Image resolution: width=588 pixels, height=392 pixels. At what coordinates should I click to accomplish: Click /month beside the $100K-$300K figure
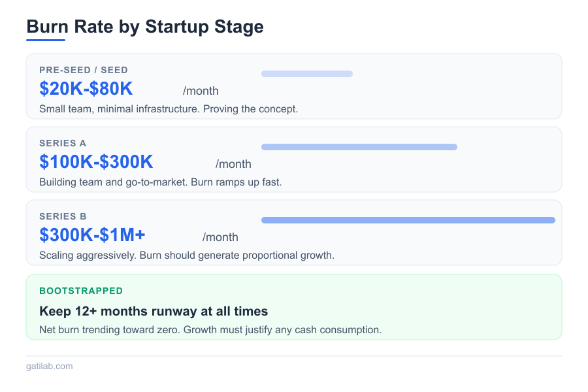coord(233,164)
